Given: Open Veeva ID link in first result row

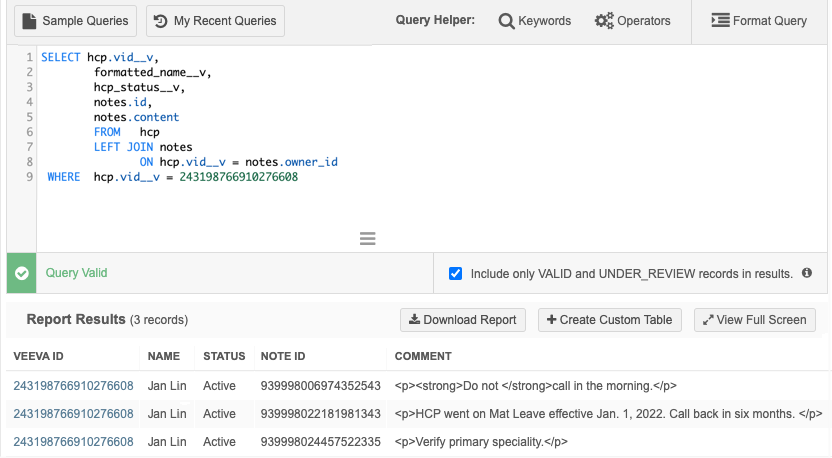Looking at the screenshot, I should (73, 386).
